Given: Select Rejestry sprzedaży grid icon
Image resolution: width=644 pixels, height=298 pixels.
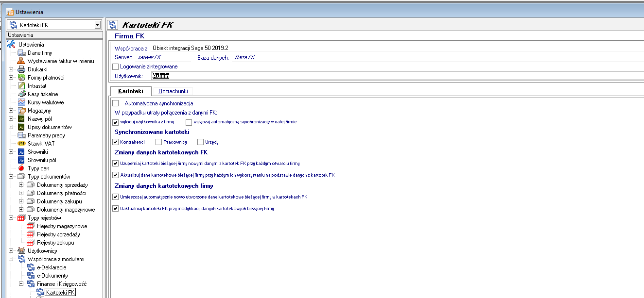Looking at the screenshot, I should click(x=31, y=234).
